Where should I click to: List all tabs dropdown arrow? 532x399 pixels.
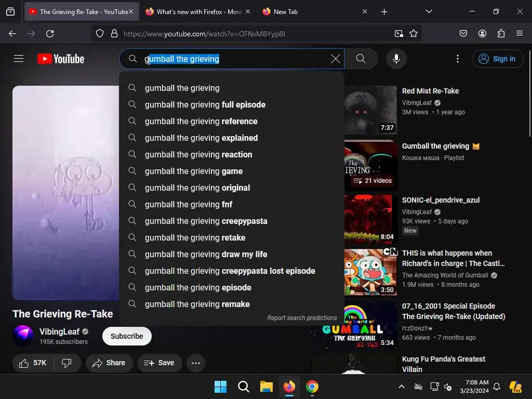[x=429, y=11]
